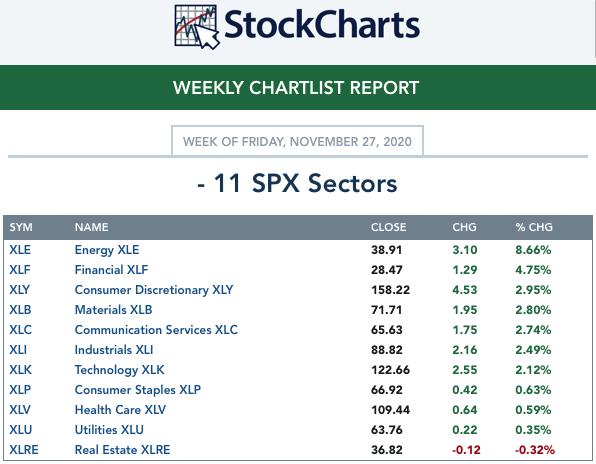Open Materials XLB sector link
596x464 pixels.
[113, 310]
